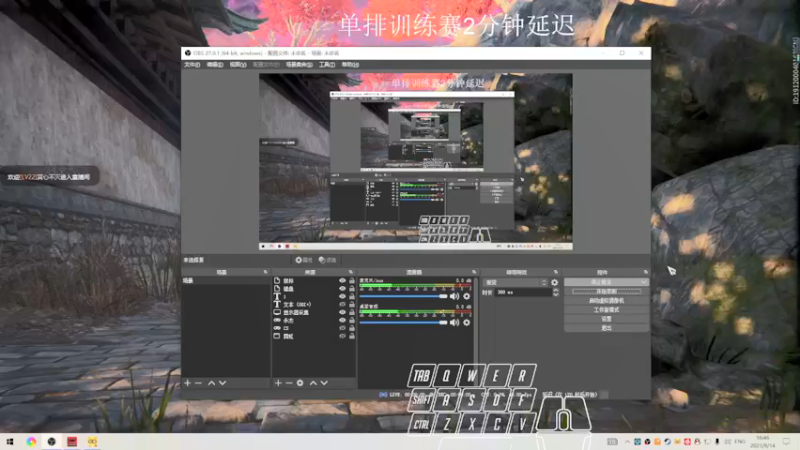Add a new source with plus icon

(x=278, y=383)
